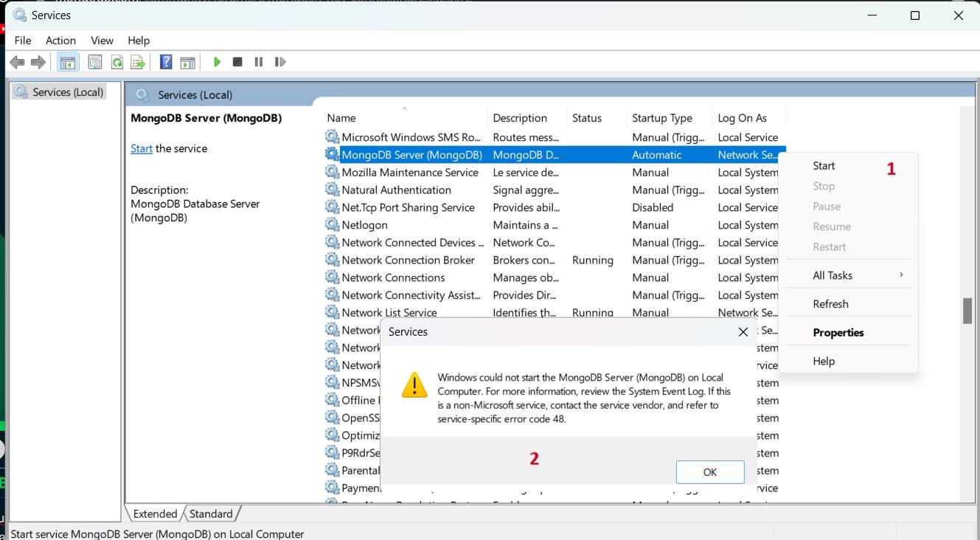Viewport: 980px width, 540px height.
Task: Open the Action menu
Action: tap(60, 41)
